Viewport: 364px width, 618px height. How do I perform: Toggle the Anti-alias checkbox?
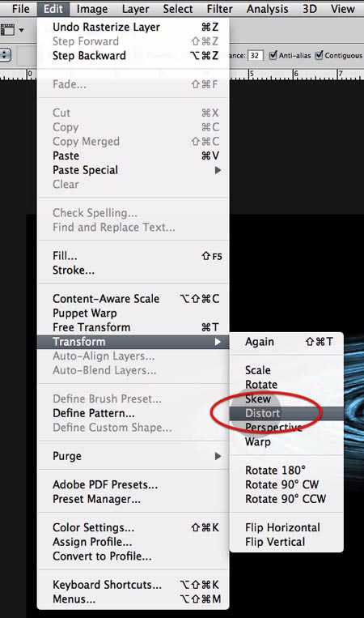273,55
